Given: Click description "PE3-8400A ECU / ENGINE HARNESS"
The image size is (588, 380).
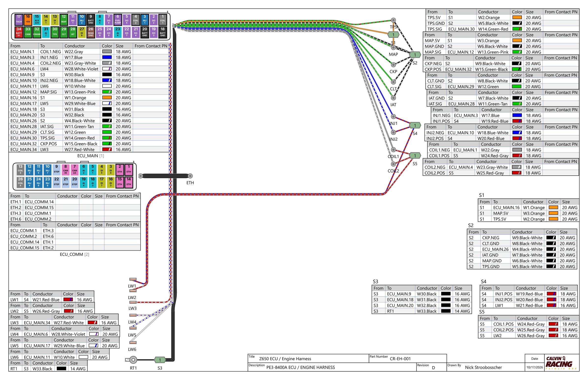Looking at the screenshot, I should [300, 368].
